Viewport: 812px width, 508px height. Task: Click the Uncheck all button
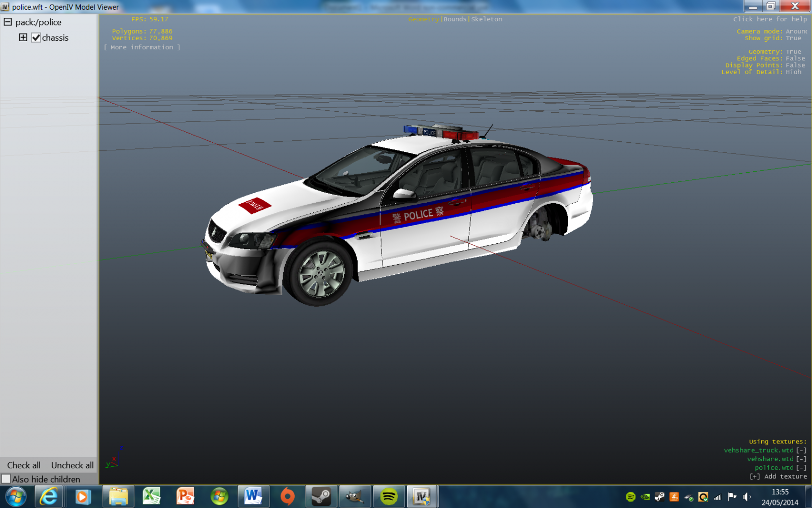[x=72, y=465]
